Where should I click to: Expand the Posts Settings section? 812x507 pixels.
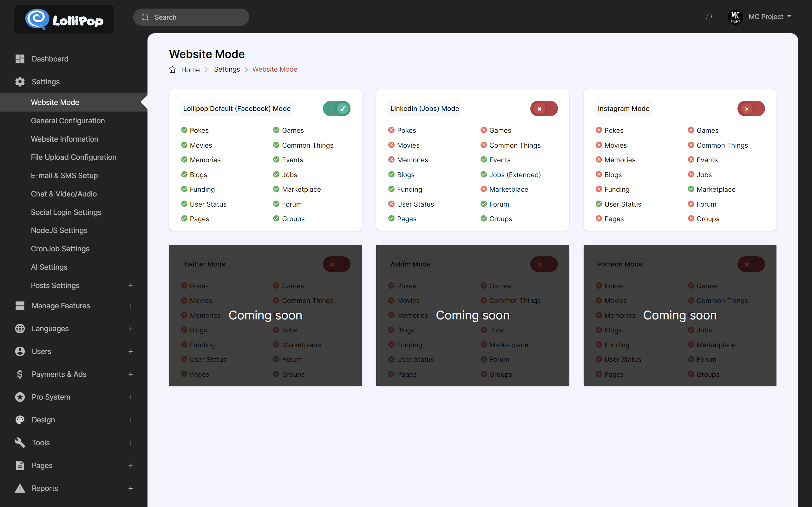[131, 286]
